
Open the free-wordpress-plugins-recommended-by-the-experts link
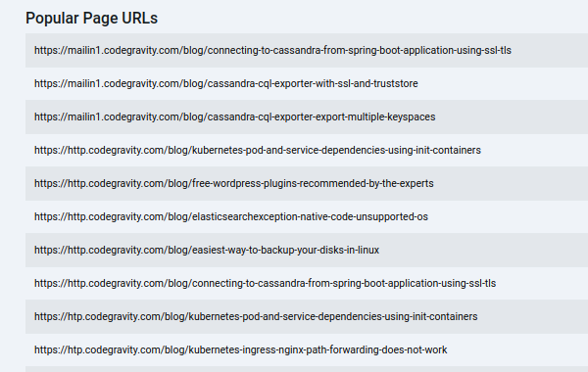(233, 184)
